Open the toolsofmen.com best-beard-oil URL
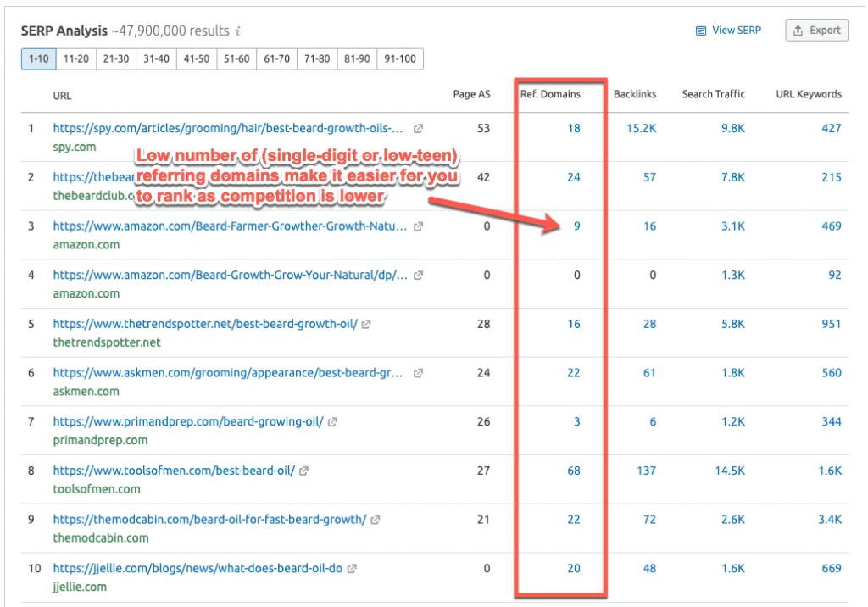The image size is (868, 607). 174,471
